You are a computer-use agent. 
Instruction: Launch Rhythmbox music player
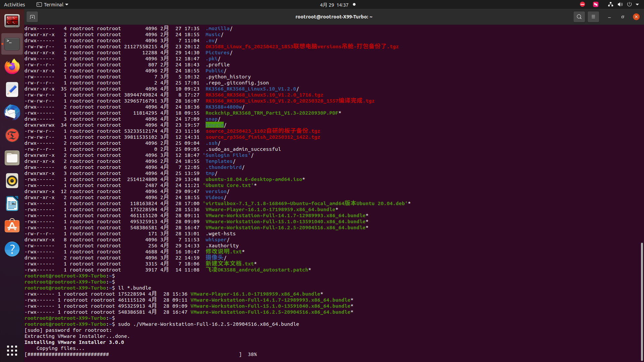pyautogui.click(x=12, y=181)
